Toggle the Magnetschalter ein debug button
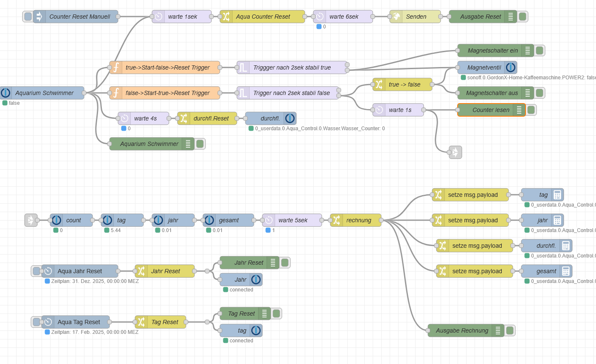Viewport: 596px width, 364px height. pyautogui.click(x=540, y=50)
